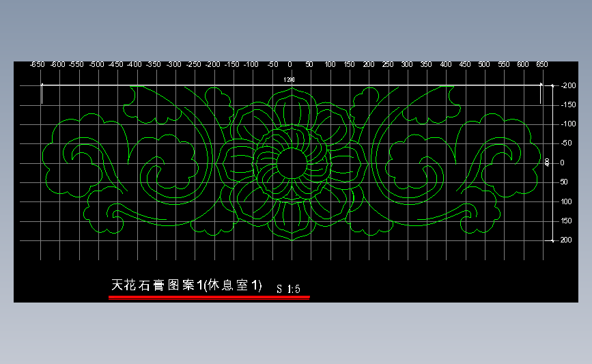Select the vertical 400 height dimension text
Screen dimensions: 592x364
547,163
